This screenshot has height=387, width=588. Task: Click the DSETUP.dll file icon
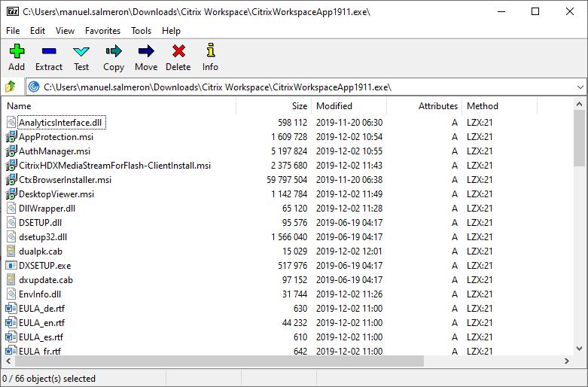[11, 222]
